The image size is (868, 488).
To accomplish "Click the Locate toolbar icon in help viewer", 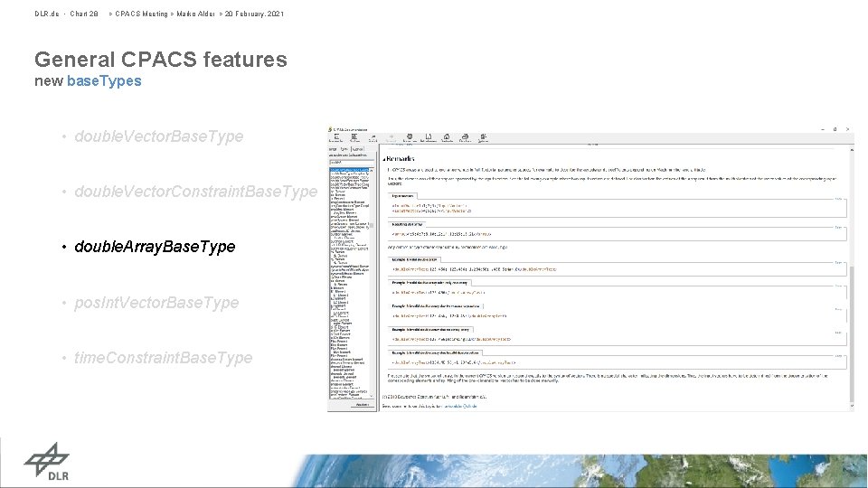I will (354, 138).
